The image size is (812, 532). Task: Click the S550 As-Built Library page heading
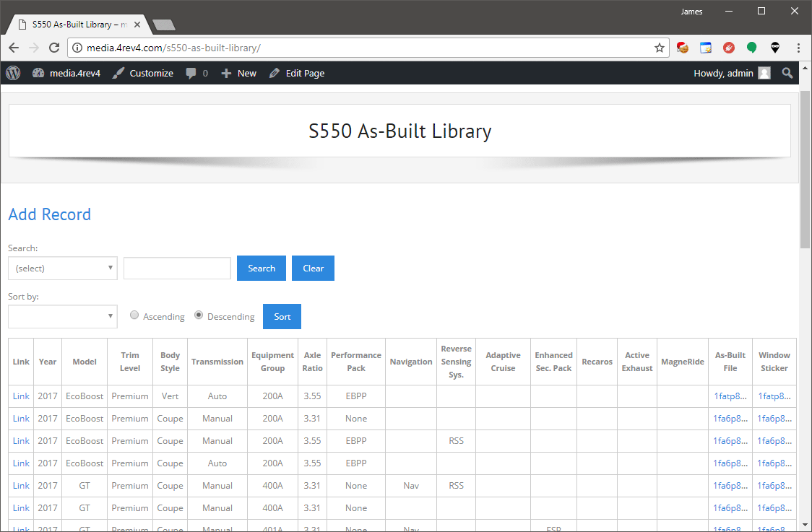pyautogui.click(x=399, y=131)
